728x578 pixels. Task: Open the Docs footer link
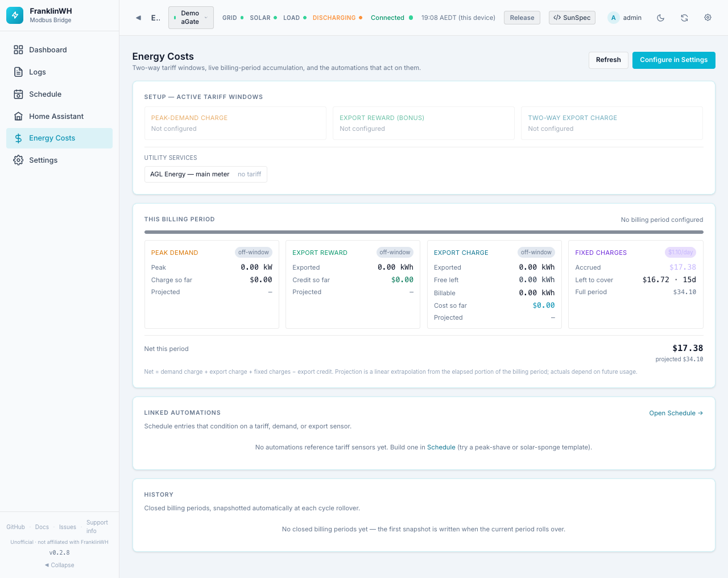pos(42,527)
